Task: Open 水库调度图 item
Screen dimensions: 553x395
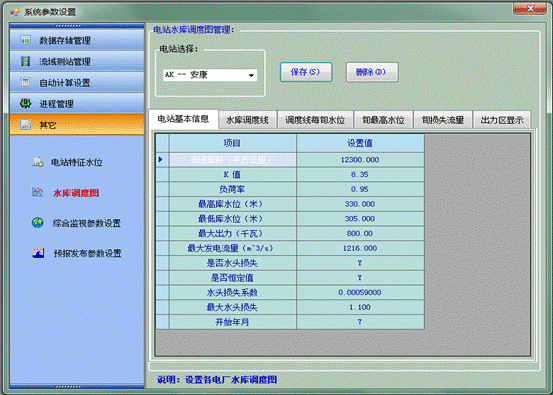Action: click(76, 193)
